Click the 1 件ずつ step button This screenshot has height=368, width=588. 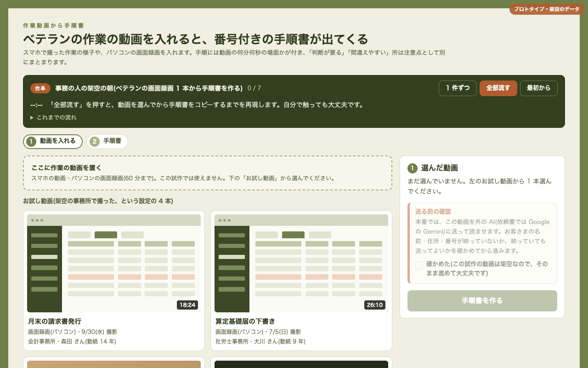[458, 88]
